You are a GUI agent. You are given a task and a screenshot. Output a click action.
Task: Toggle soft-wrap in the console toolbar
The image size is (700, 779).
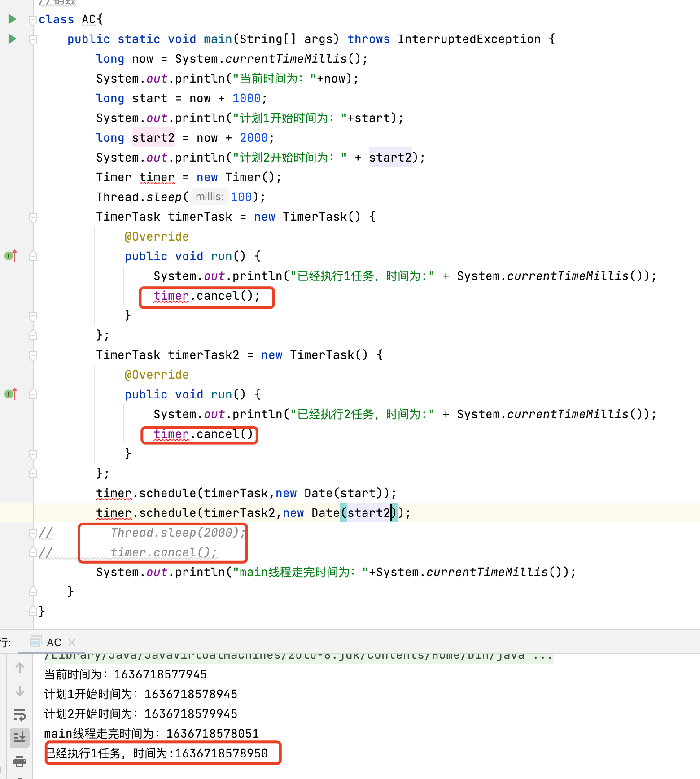20,714
